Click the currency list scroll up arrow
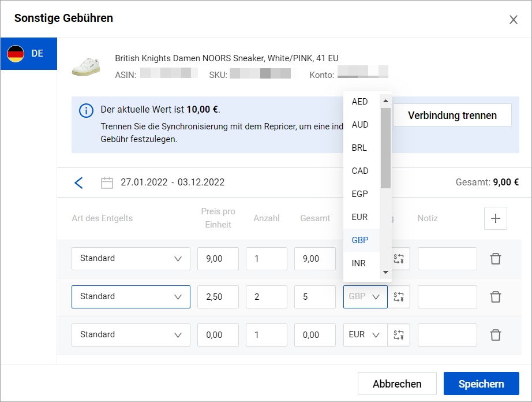 pos(385,101)
